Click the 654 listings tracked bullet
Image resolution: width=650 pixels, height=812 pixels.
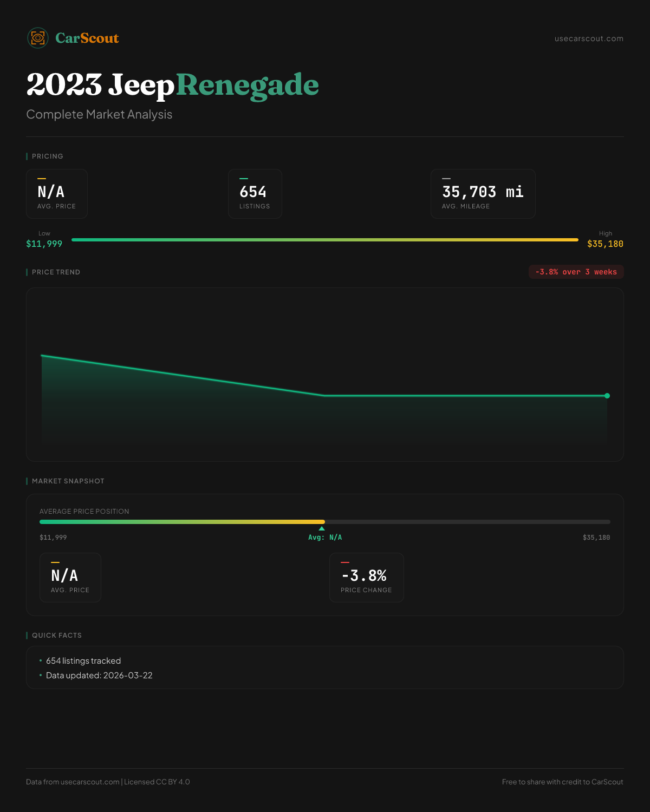83,661
